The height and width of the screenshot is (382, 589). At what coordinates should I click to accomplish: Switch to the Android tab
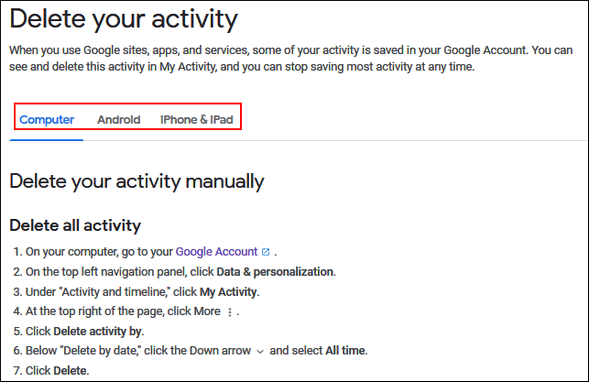(x=119, y=119)
